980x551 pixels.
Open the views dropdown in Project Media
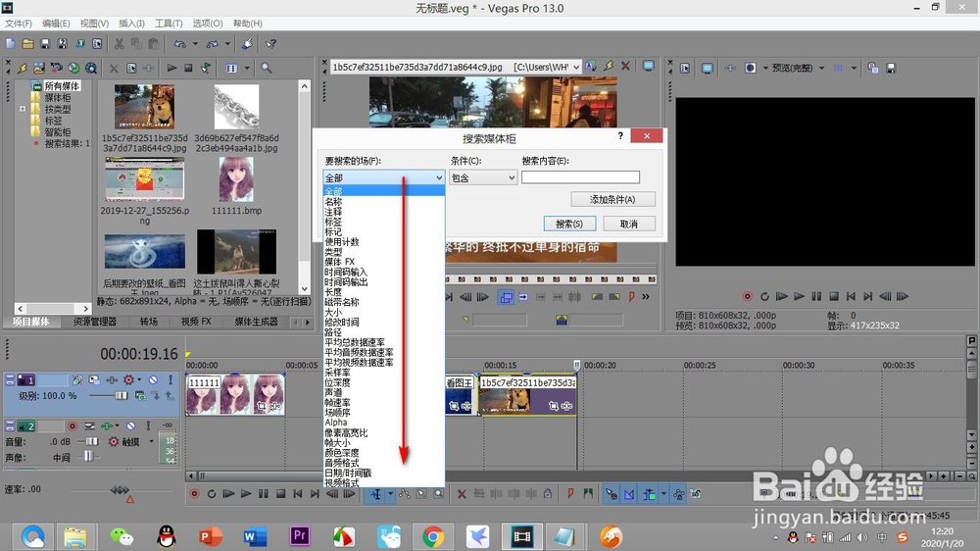[x=247, y=68]
